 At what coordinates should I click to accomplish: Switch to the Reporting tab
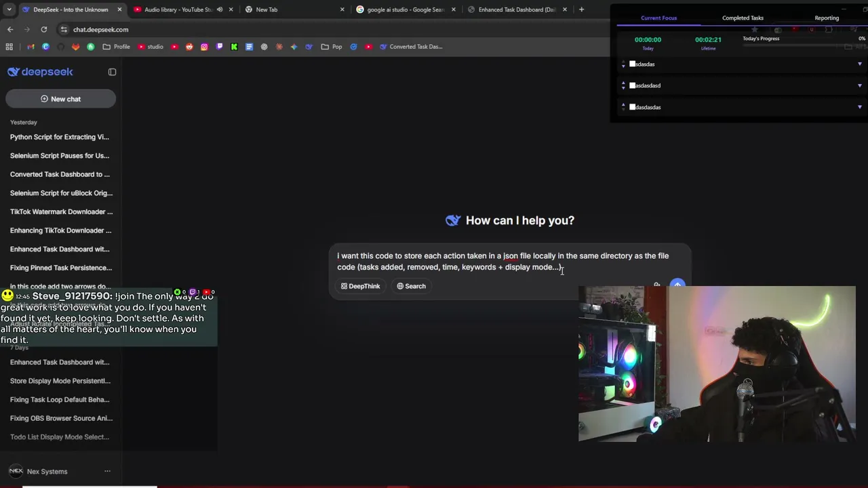tap(826, 18)
